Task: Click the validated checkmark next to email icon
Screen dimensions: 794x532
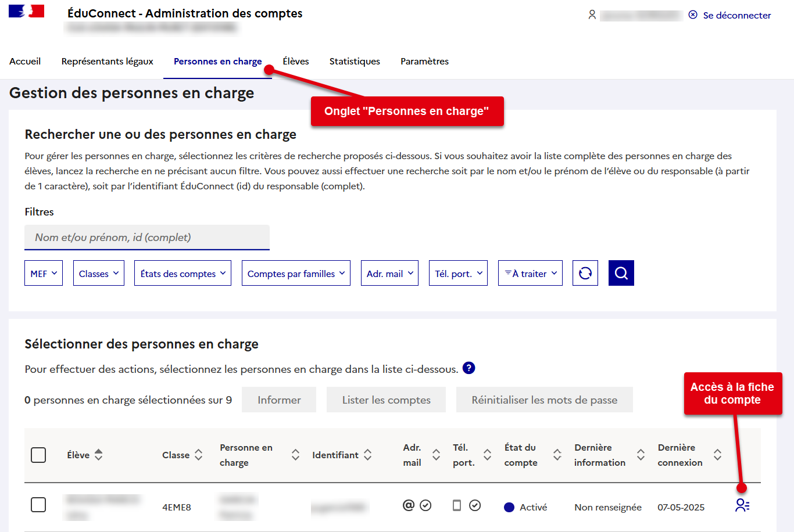Action: click(425, 505)
